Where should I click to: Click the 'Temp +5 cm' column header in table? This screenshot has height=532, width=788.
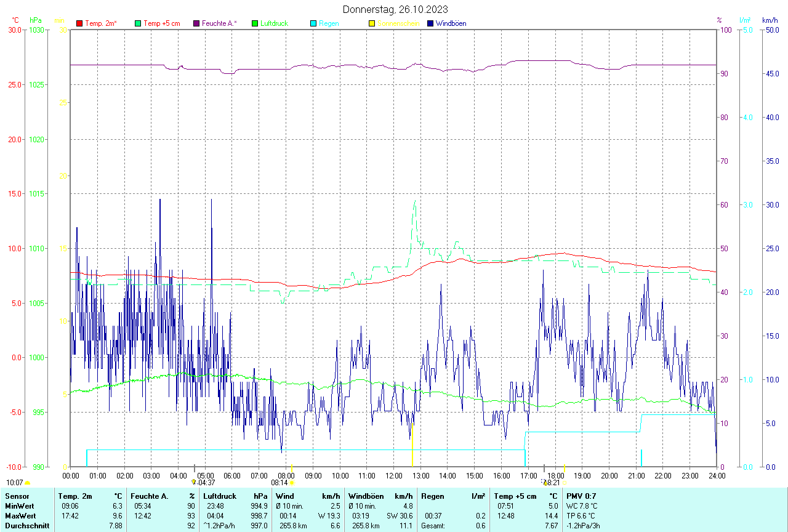point(515,496)
